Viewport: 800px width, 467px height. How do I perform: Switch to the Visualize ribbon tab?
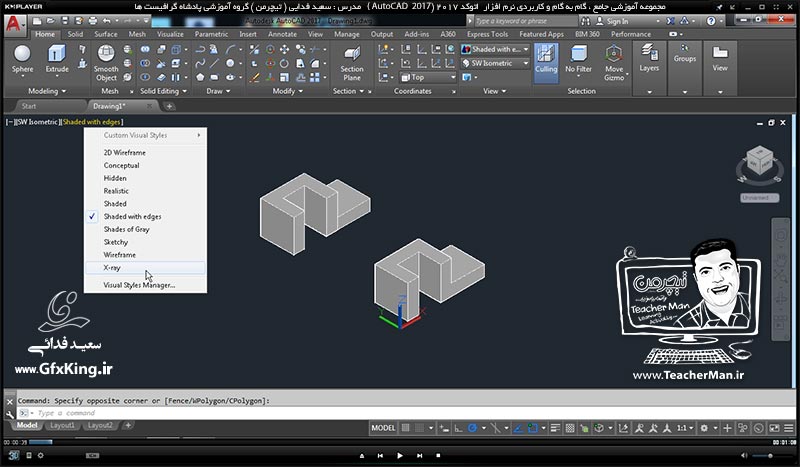click(x=170, y=34)
